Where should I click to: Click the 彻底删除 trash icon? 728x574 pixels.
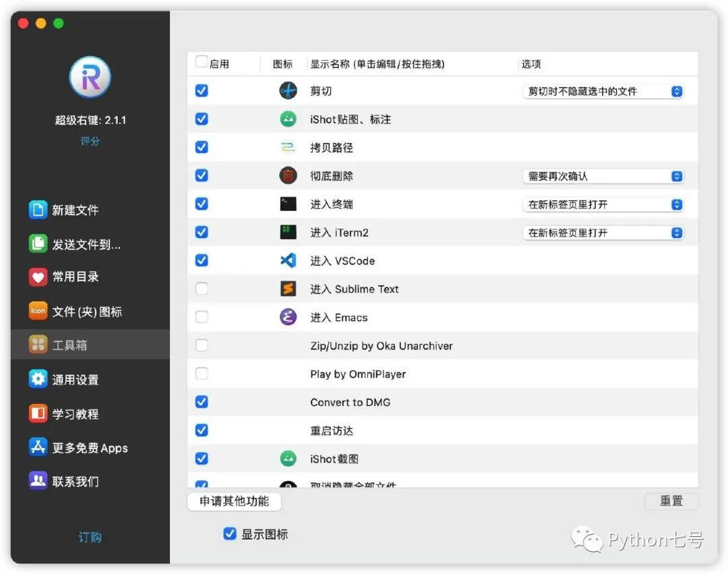tap(288, 175)
